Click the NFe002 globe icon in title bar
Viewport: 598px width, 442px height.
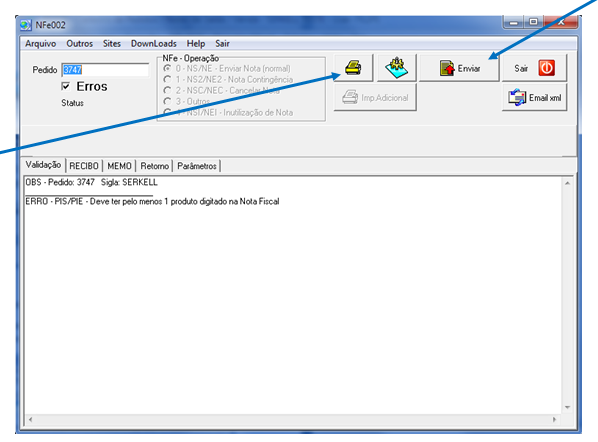[26, 25]
